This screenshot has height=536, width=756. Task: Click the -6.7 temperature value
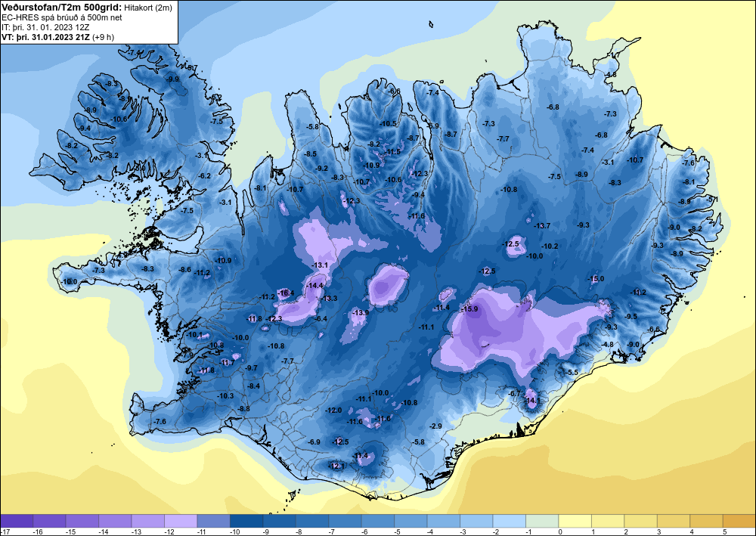coord(515,393)
